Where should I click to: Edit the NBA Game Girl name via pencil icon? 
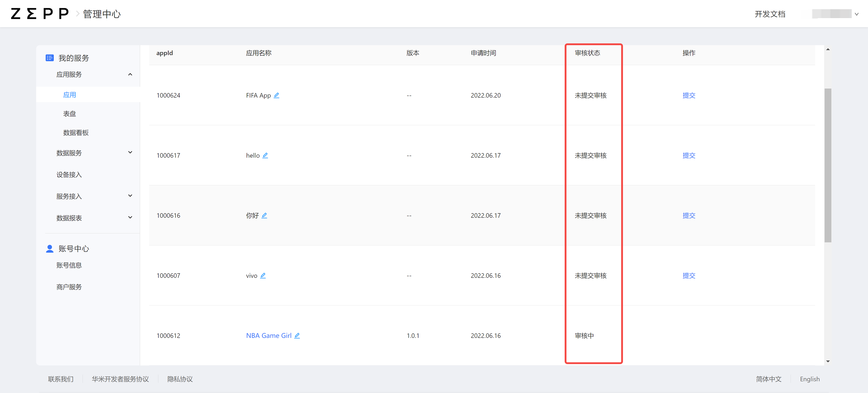pos(297,335)
